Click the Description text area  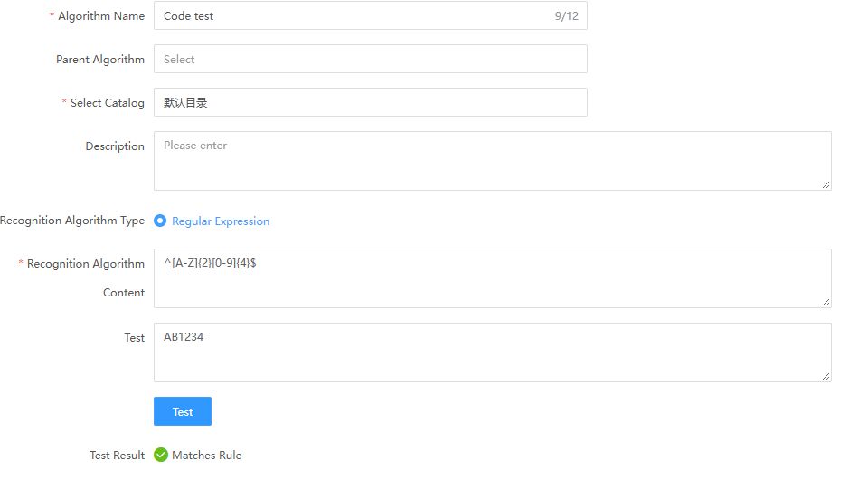click(x=492, y=161)
